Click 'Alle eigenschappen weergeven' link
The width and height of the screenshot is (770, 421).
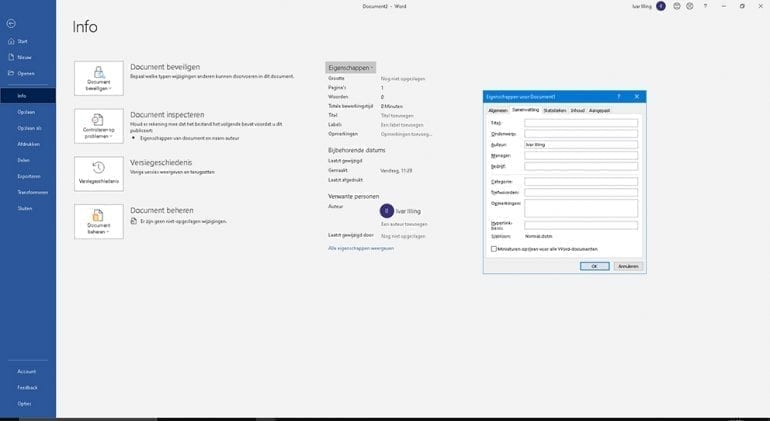(361, 249)
